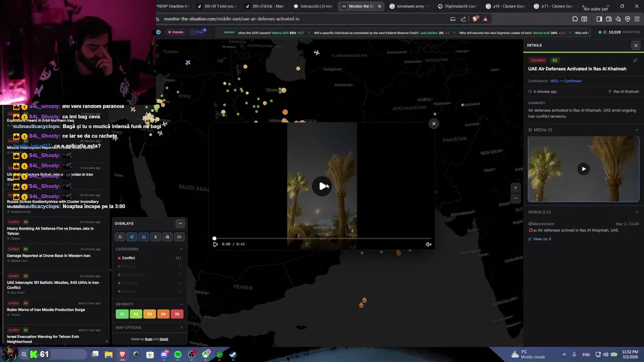Screen dimensions: 644x362
Task: Toggle the ship overlay icon
Action: tap(143, 237)
